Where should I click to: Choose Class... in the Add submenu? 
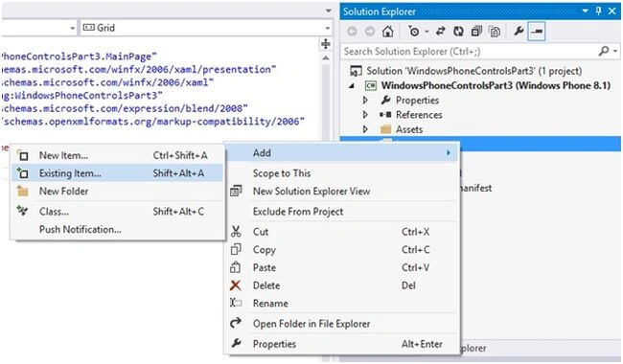point(118,211)
